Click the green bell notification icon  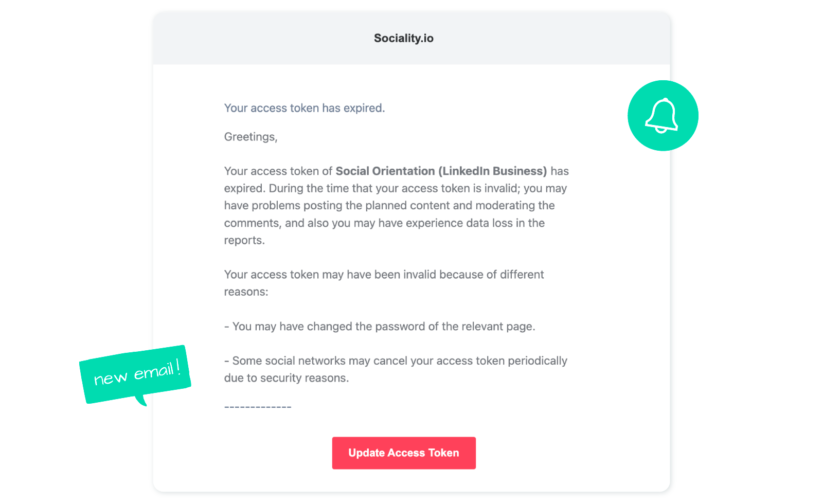tap(663, 116)
